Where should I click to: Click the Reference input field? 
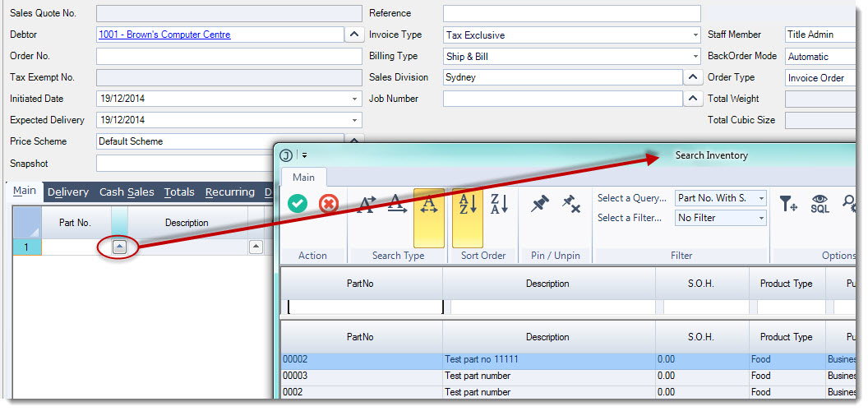point(572,13)
